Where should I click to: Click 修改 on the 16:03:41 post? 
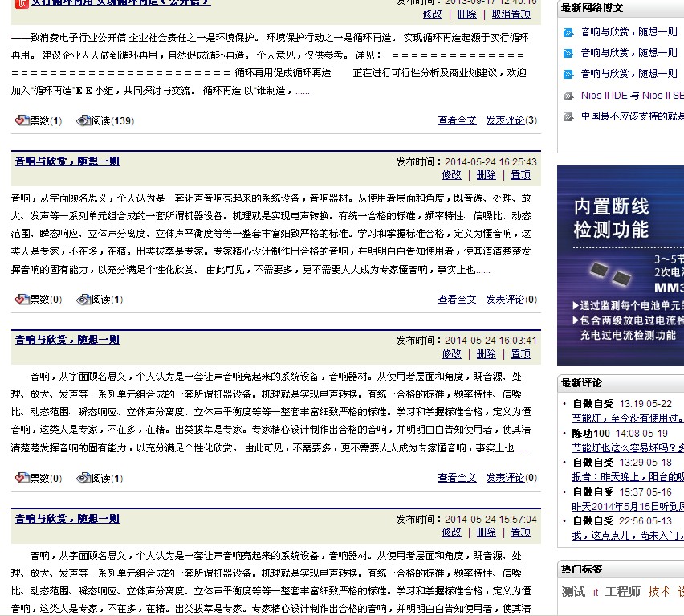451,354
